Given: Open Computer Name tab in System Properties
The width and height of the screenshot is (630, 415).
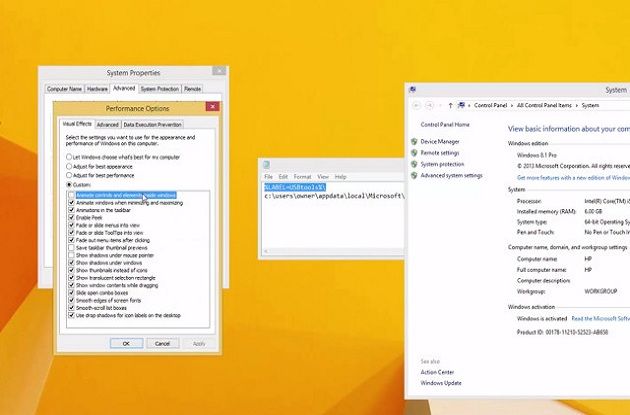Looking at the screenshot, I should (x=64, y=89).
